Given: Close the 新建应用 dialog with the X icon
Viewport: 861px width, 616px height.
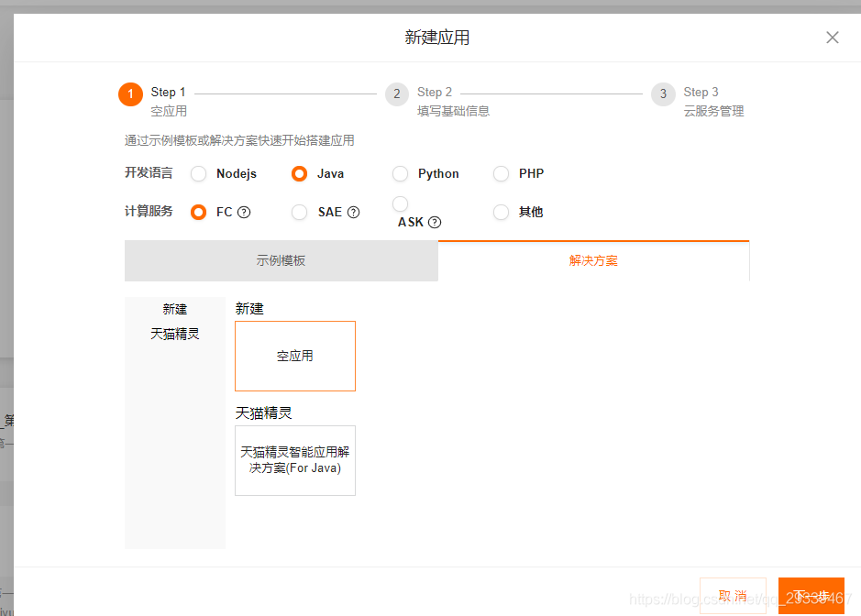Looking at the screenshot, I should (832, 38).
